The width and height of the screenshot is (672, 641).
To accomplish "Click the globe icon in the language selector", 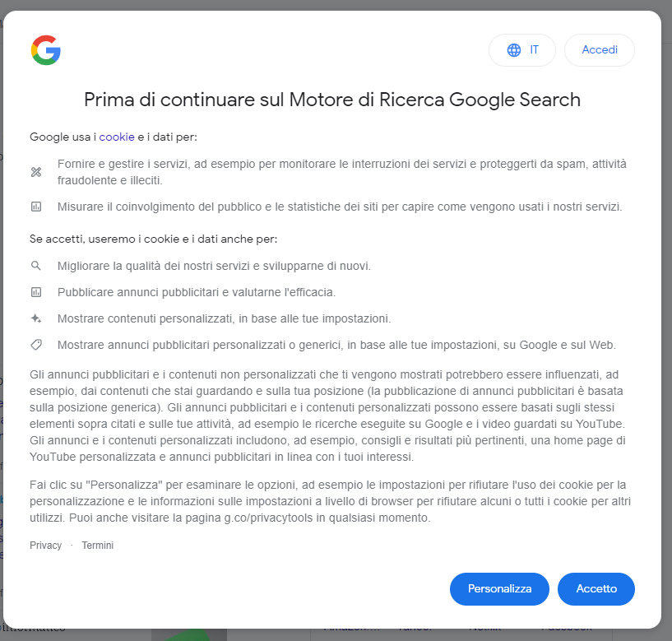I will click(x=514, y=50).
